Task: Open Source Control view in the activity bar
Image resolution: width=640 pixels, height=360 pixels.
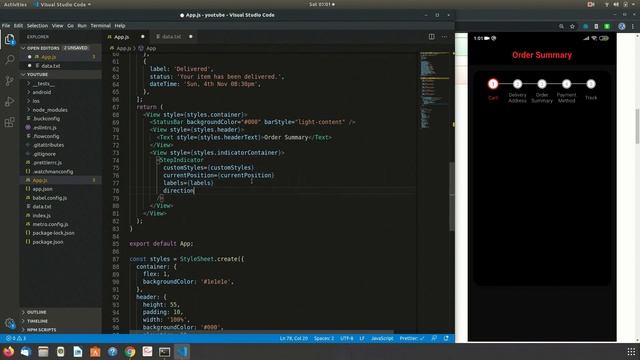Action: (9, 81)
